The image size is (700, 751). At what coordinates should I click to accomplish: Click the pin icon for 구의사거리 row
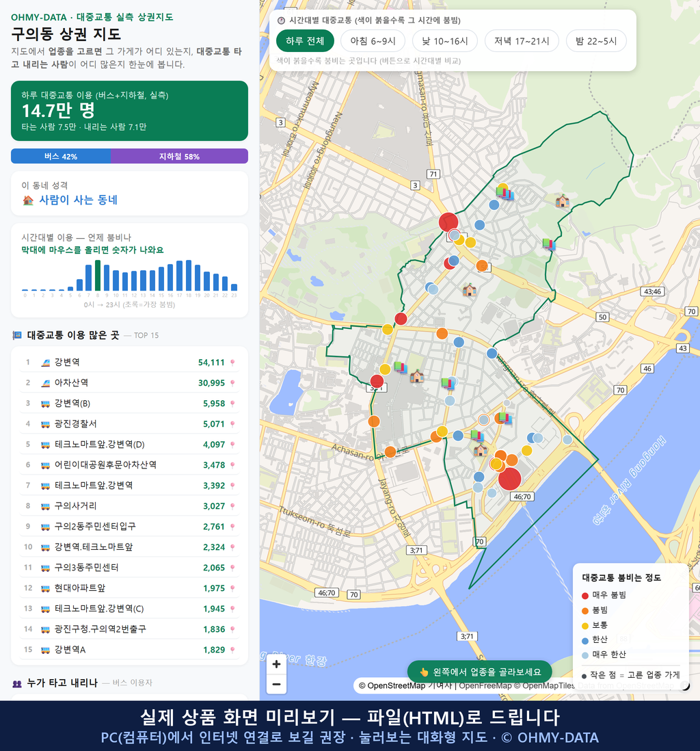pyautogui.click(x=232, y=506)
